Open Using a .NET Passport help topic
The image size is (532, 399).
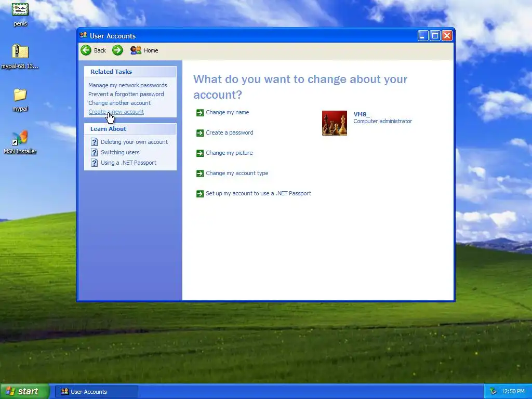[128, 163]
